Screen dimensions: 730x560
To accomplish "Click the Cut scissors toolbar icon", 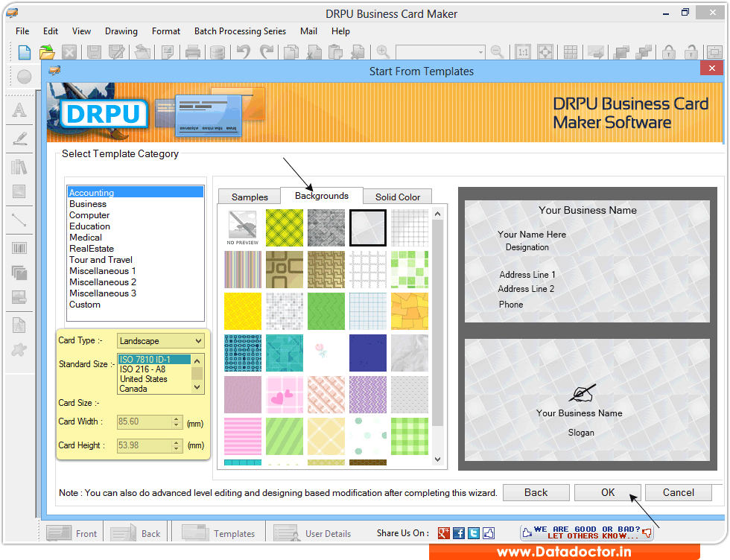I will point(314,52).
